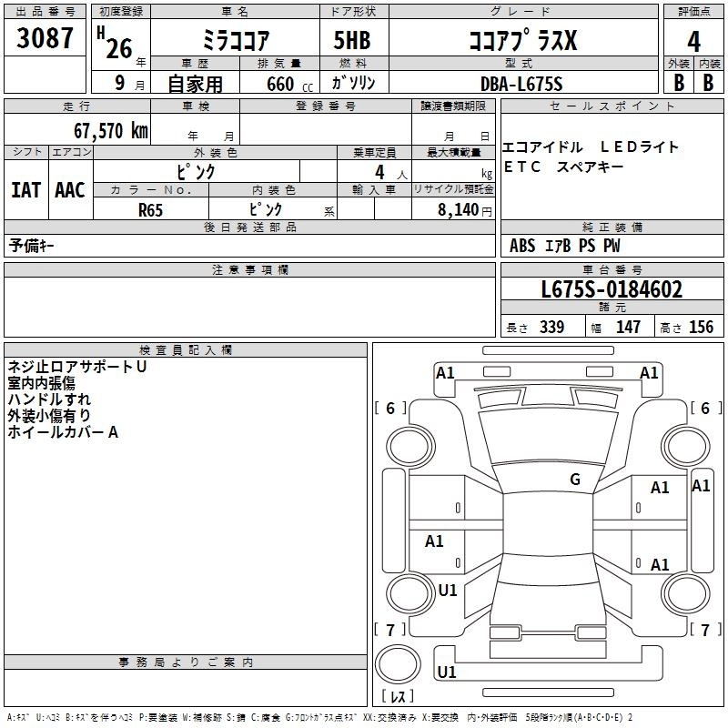Click inside the 注意事項欄 notice box
Image resolution: width=728 pixels, height=728 pixels.
[x=249, y=306]
